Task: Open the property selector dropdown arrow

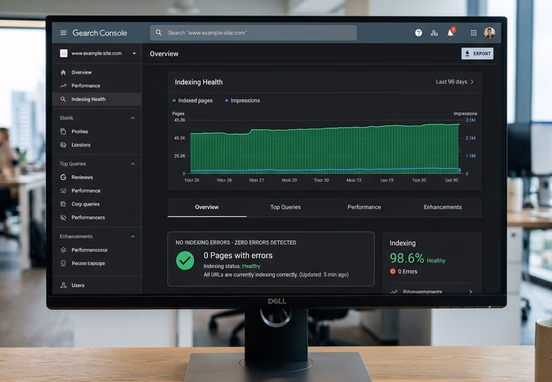Action: pyautogui.click(x=134, y=54)
